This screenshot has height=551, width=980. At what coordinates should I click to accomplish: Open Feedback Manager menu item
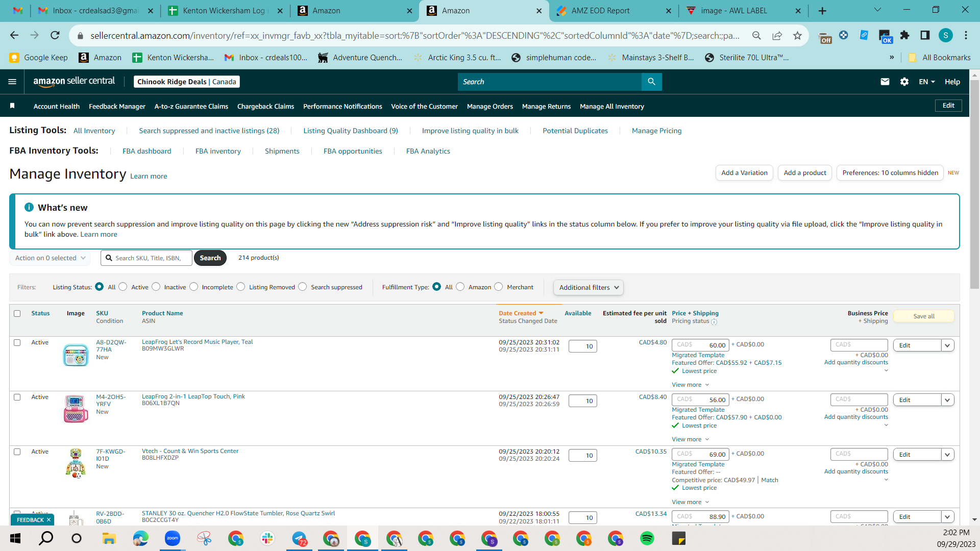[x=117, y=106]
